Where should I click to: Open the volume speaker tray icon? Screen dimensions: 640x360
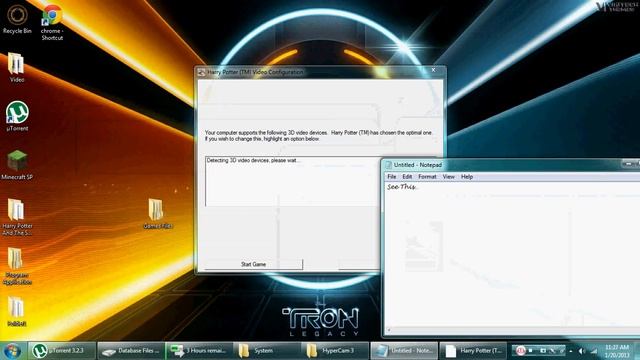click(582, 351)
